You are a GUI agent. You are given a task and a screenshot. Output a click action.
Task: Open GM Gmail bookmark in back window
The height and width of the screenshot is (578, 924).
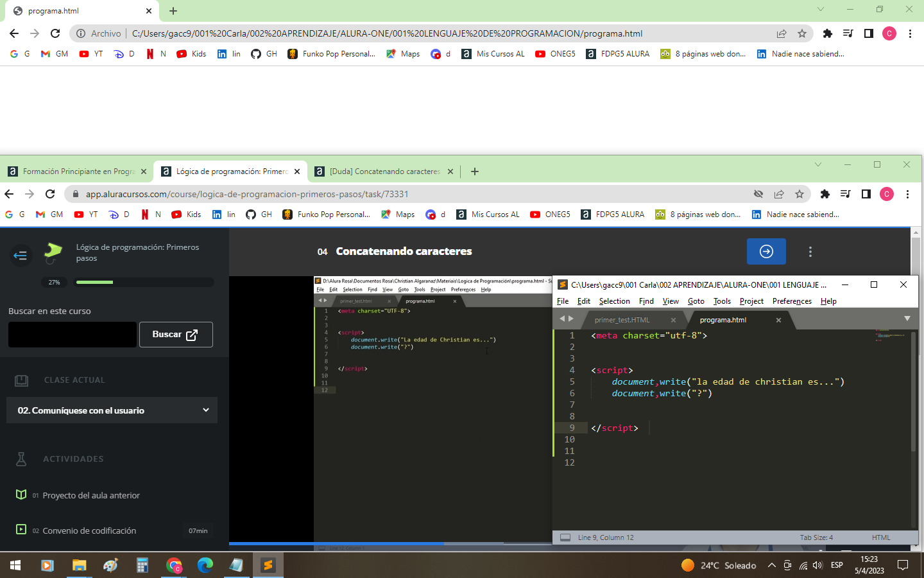[x=55, y=54]
